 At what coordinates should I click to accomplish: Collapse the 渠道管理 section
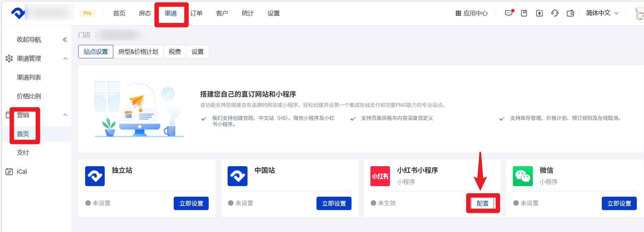pos(65,59)
